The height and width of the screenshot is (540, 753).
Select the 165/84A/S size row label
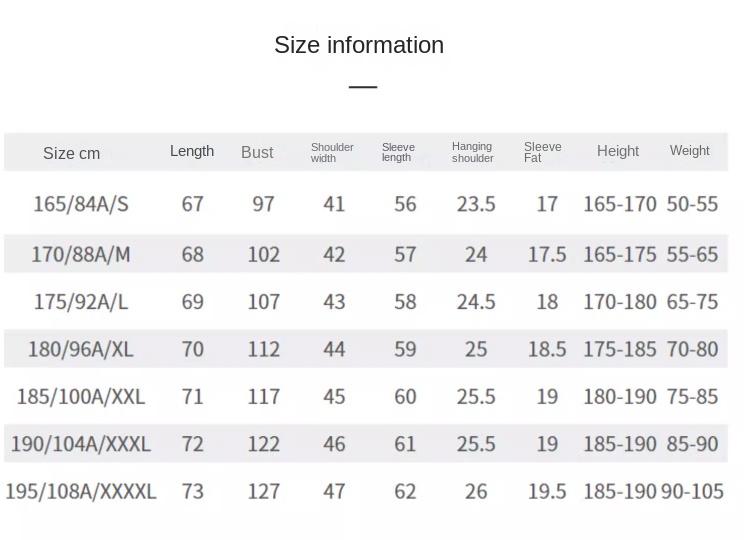[81, 204]
